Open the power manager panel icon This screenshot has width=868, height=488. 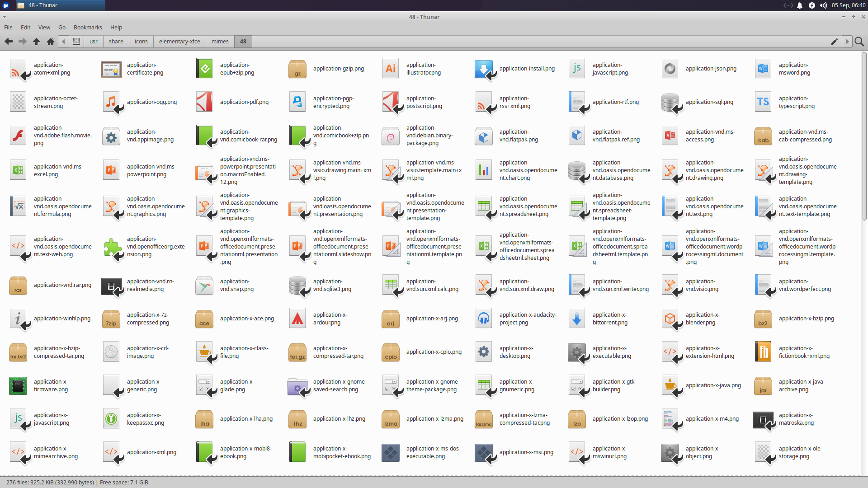click(812, 5)
